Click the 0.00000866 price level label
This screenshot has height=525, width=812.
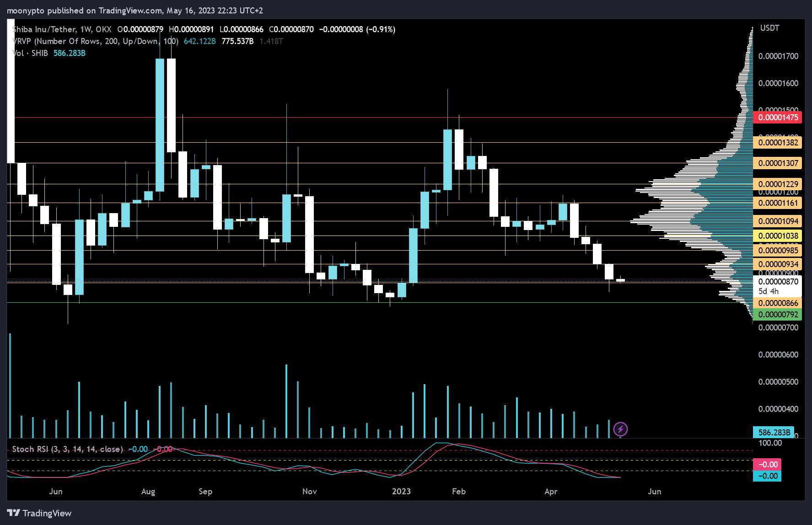pyautogui.click(x=777, y=303)
